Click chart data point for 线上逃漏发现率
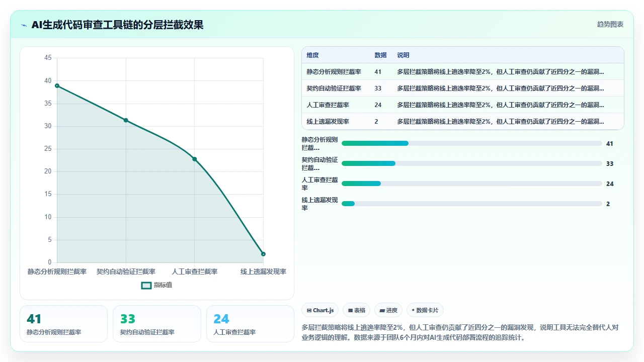Viewport: 644px width, 362px height. 263,254
